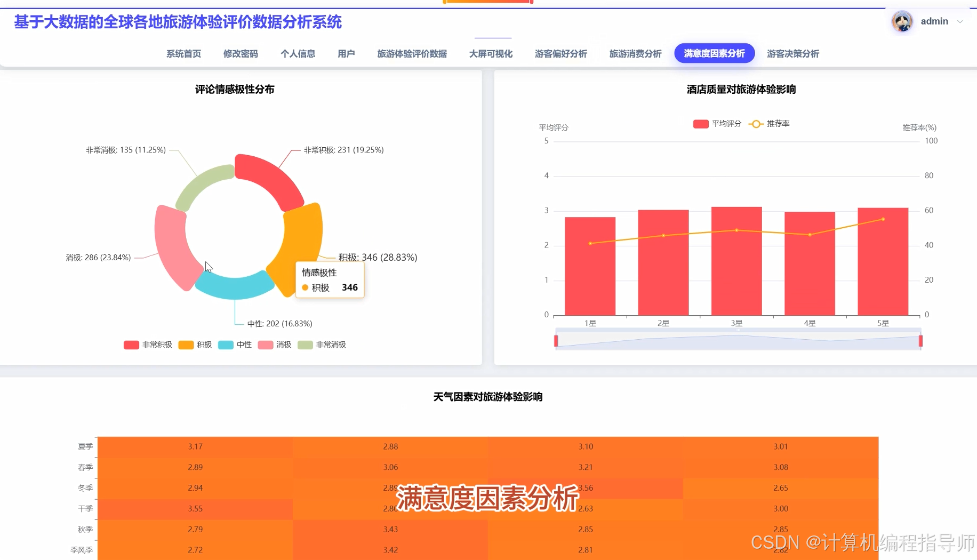This screenshot has width=977, height=560.
Task: Open 系统首页 from the navigation
Action: click(x=183, y=53)
